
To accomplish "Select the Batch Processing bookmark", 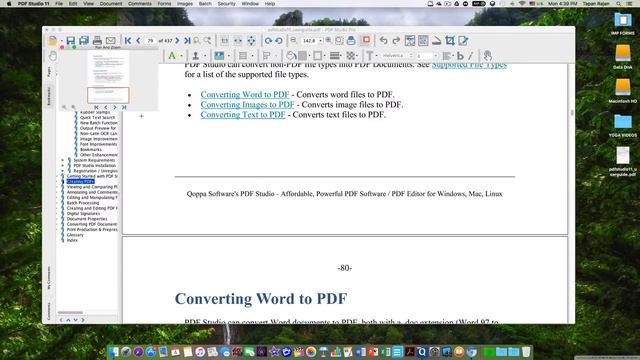I will (x=83, y=203).
